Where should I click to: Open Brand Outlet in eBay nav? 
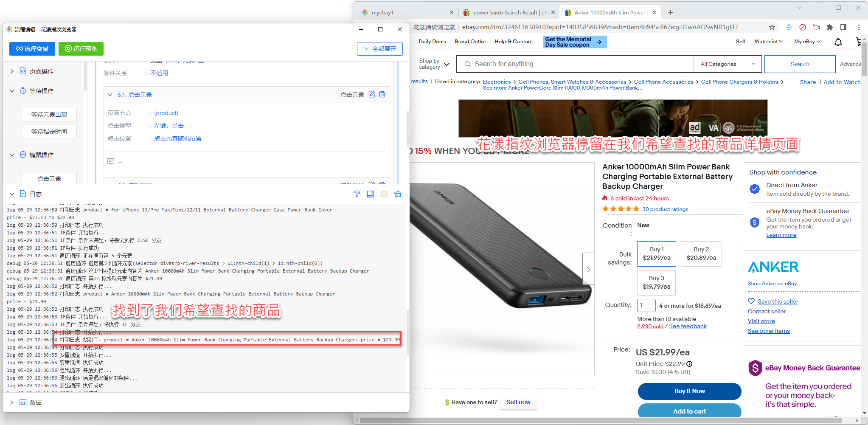coord(470,42)
